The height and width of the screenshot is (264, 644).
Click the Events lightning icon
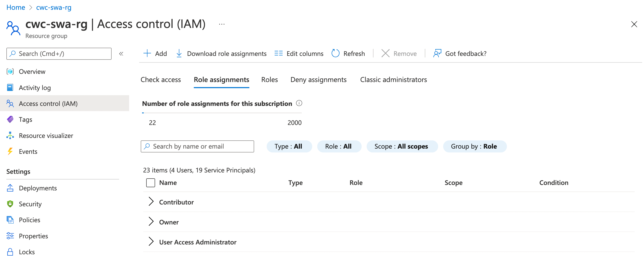[10, 151]
